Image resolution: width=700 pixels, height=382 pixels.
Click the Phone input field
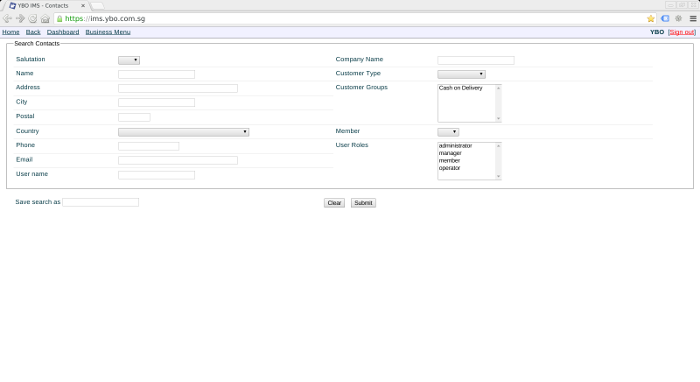(149, 146)
